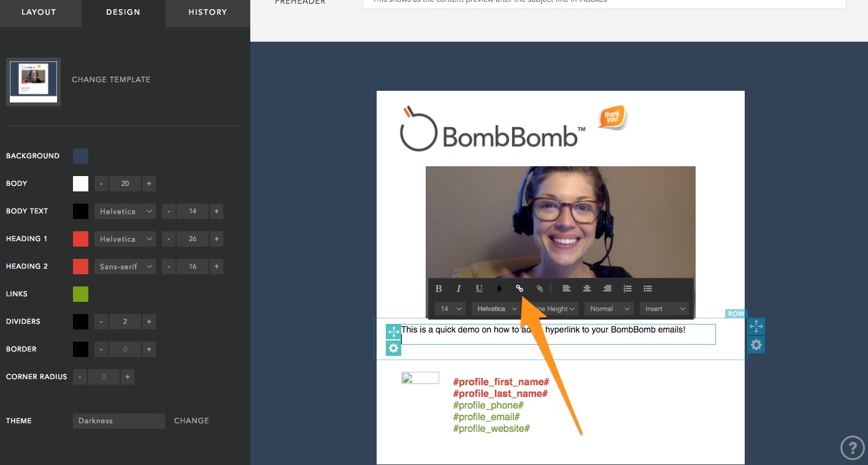Screen dimensions: 868x465
Task: Open Heading 2 font Sans-serif dropdown
Action: point(125,266)
